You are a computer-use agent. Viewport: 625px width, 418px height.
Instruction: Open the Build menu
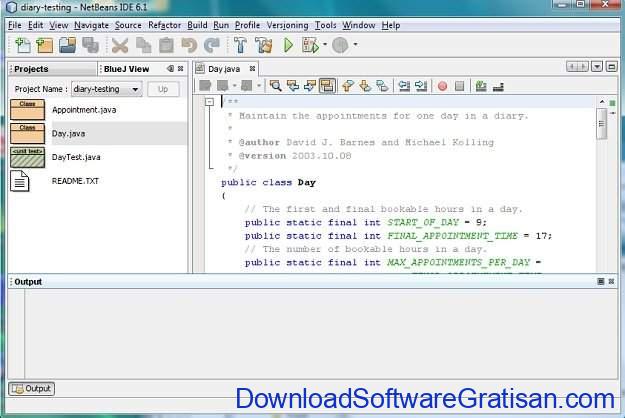(x=197, y=25)
